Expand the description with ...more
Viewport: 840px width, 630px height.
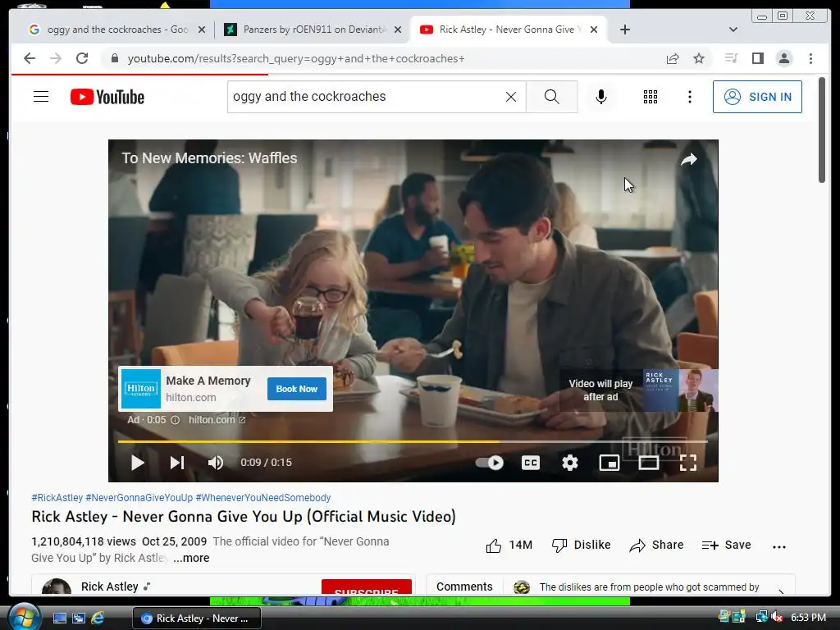pos(191,558)
